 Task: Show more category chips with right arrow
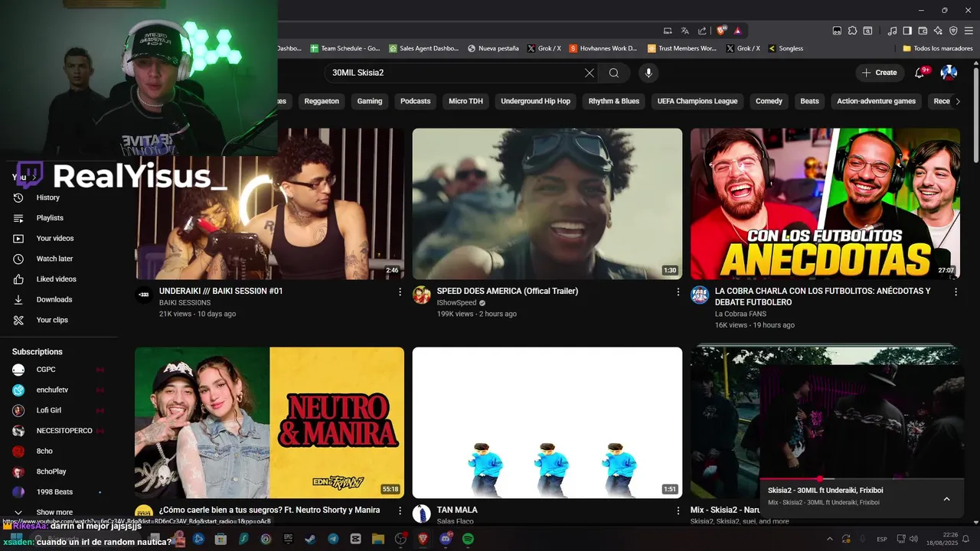point(957,101)
